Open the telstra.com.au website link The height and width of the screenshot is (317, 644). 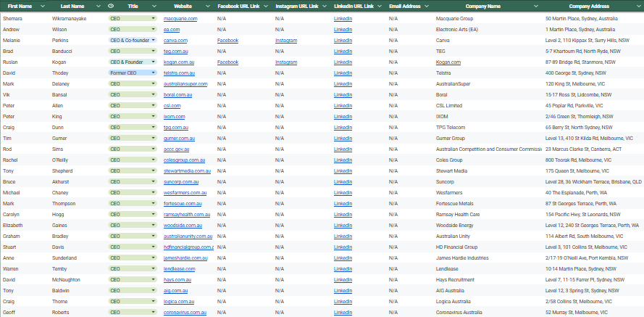coord(179,73)
